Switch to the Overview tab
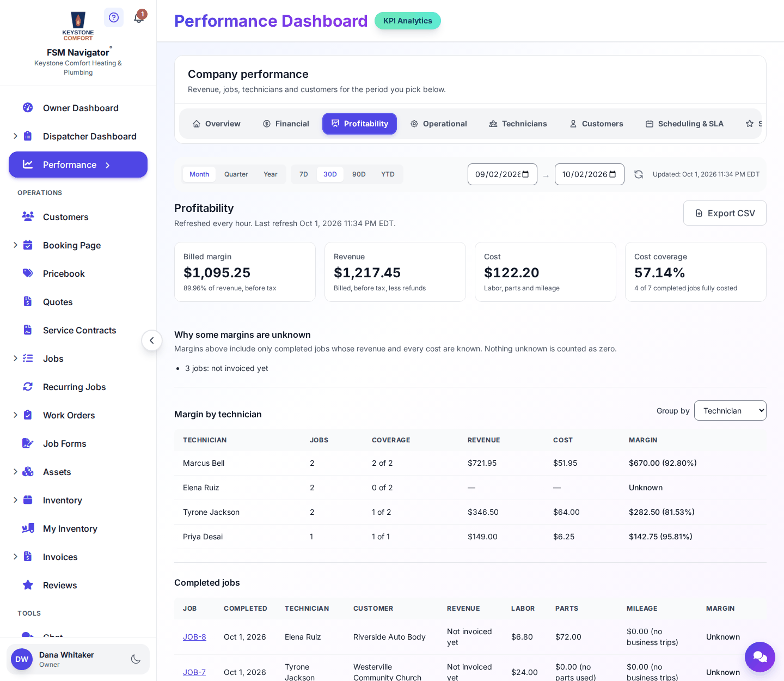784x681 pixels. click(217, 124)
